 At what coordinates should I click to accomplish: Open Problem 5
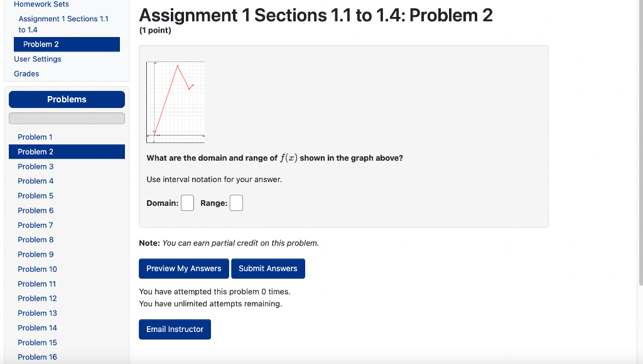(35, 195)
